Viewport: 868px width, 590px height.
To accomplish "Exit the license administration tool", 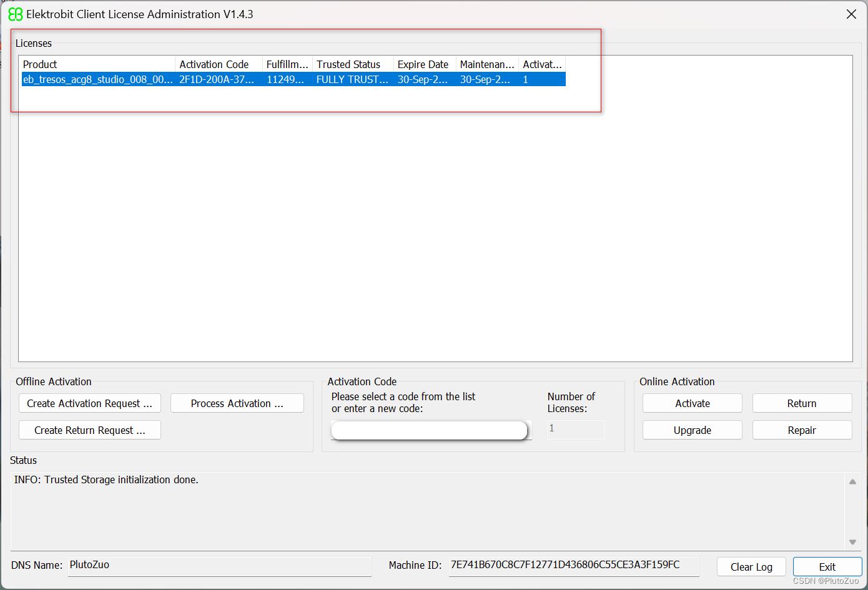I will point(827,567).
